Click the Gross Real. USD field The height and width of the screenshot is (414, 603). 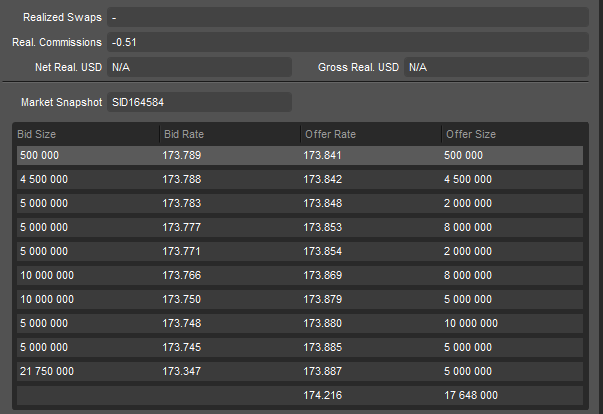[496, 67]
